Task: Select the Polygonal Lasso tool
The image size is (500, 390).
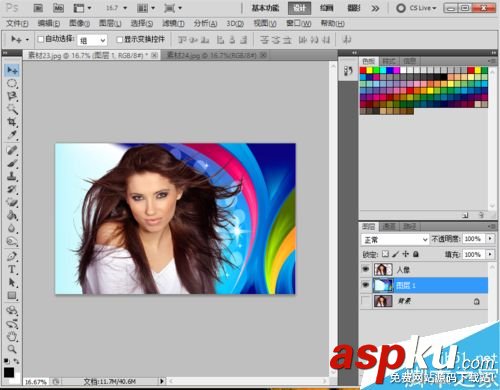Action: coord(12,96)
